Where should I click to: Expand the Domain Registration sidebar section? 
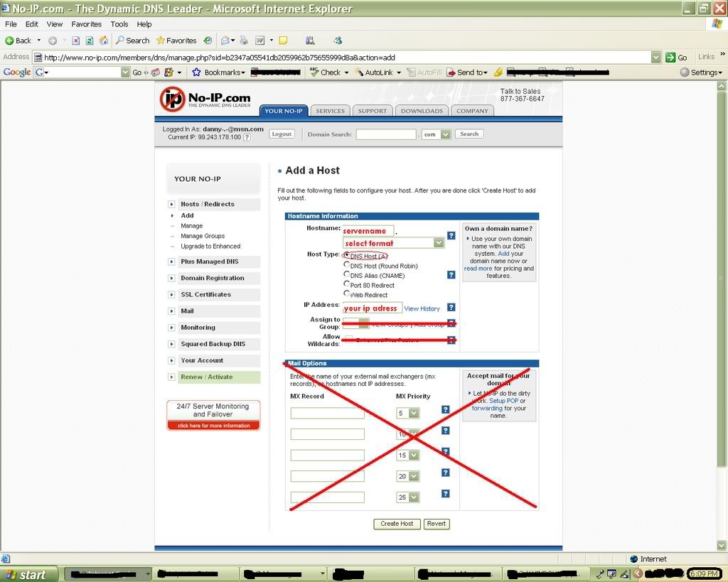pos(171,278)
